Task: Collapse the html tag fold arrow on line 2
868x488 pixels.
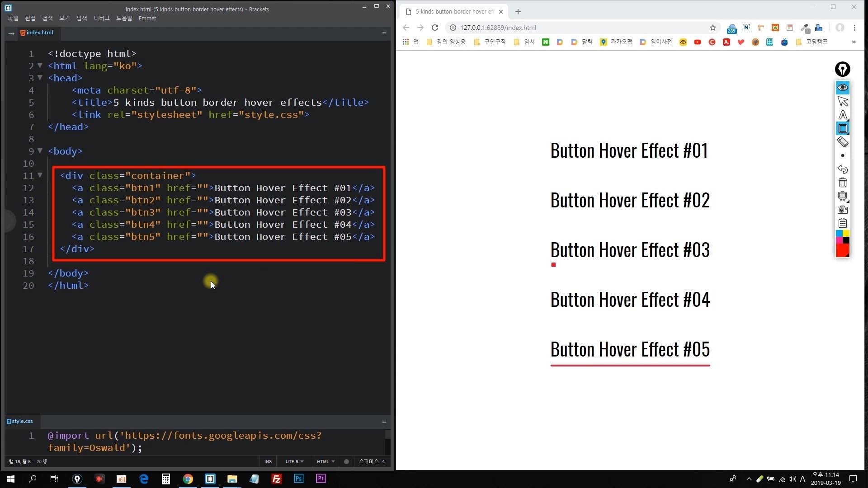Action: pos(40,66)
